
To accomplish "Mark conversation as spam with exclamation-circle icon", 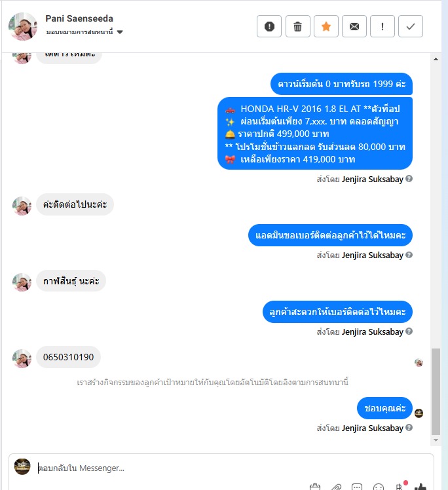I will click(x=269, y=26).
